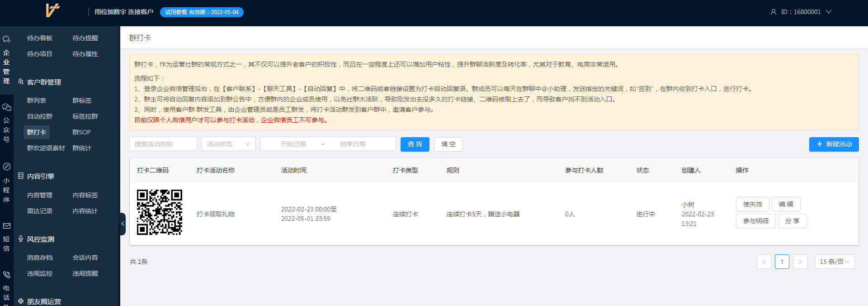The width and height of the screenshot is (868, 306).
Task: Open the 打卡领取礼物 QR code image
Action: [160, 212]
